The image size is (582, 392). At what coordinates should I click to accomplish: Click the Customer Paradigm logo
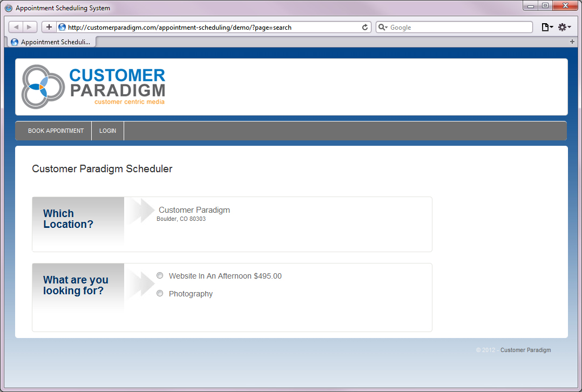coord(93,86)
